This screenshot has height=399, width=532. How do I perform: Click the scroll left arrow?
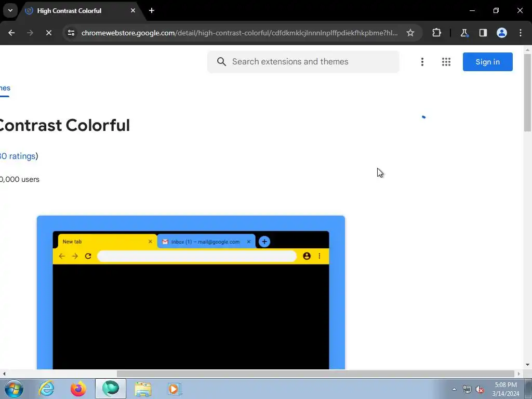click(x=4, y=374)
